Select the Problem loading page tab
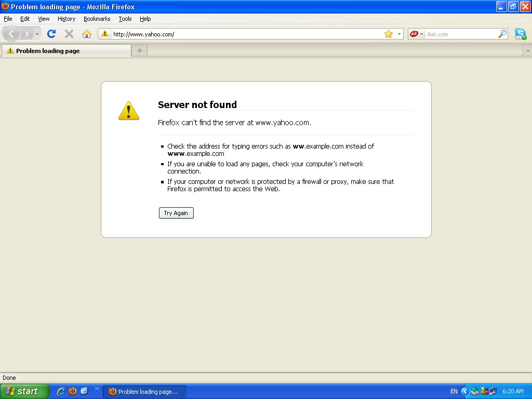The width and height of the screenshot is (532, 399). (x=66, y=51)
